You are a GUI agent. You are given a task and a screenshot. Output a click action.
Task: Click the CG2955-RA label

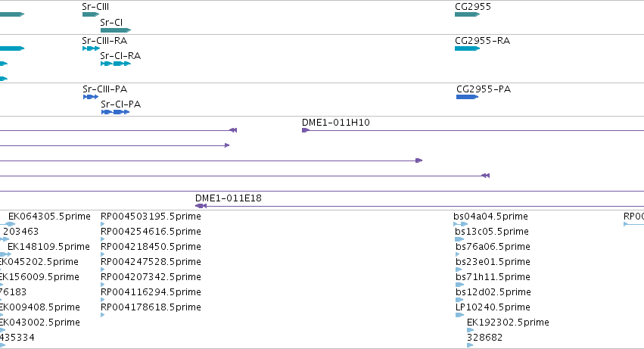tap(482, 41)
